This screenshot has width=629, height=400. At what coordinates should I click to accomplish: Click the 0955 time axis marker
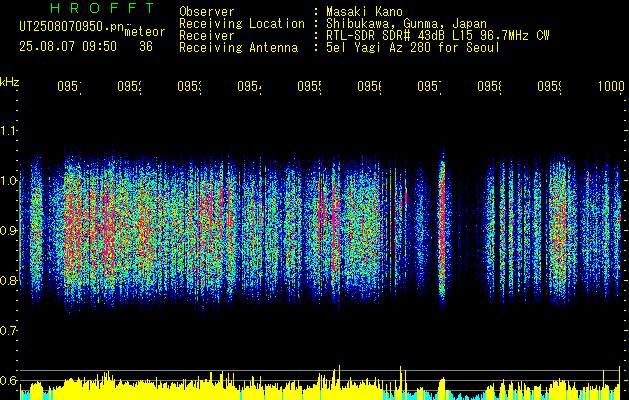pyautogui.click(x=309, y=86)
